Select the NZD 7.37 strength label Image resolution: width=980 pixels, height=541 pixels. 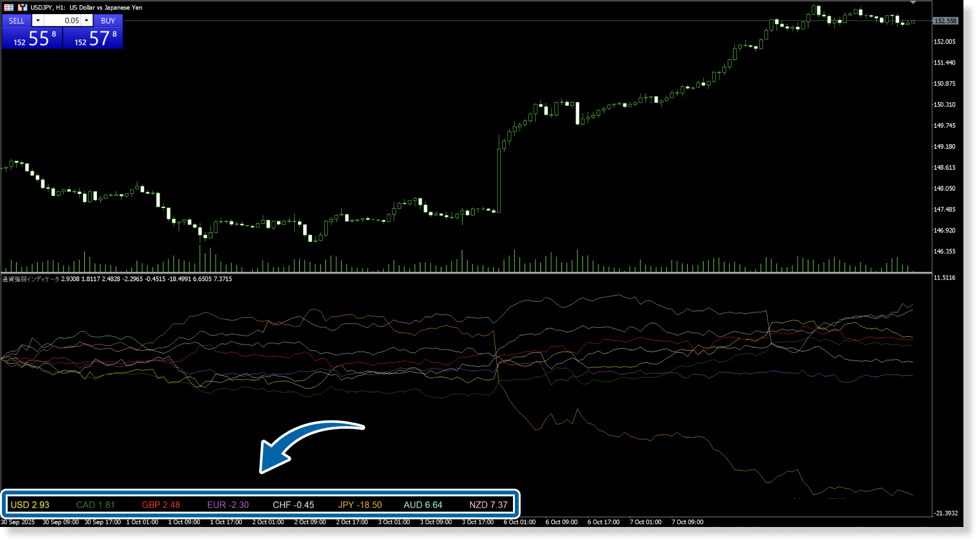tap(488, 505)
